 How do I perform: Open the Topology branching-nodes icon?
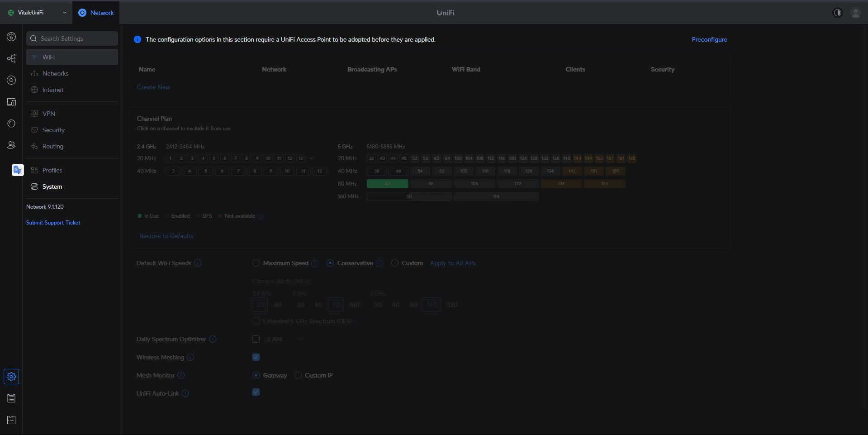[11, 58]
